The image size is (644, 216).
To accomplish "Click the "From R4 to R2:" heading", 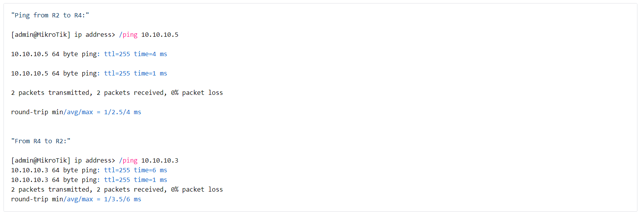I will pyautogui.click(x=41, y=141).
